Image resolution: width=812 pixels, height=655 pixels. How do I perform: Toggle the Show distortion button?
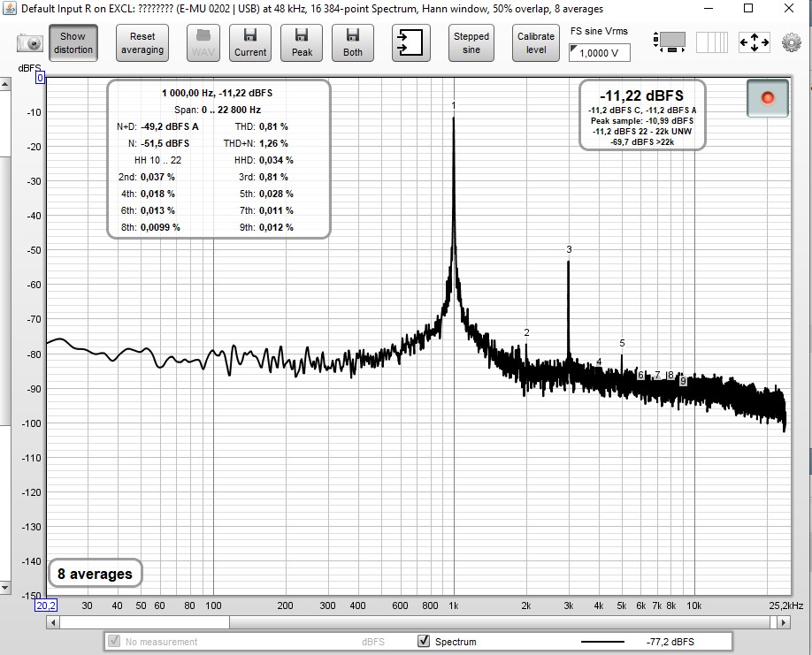coord(73,43)
